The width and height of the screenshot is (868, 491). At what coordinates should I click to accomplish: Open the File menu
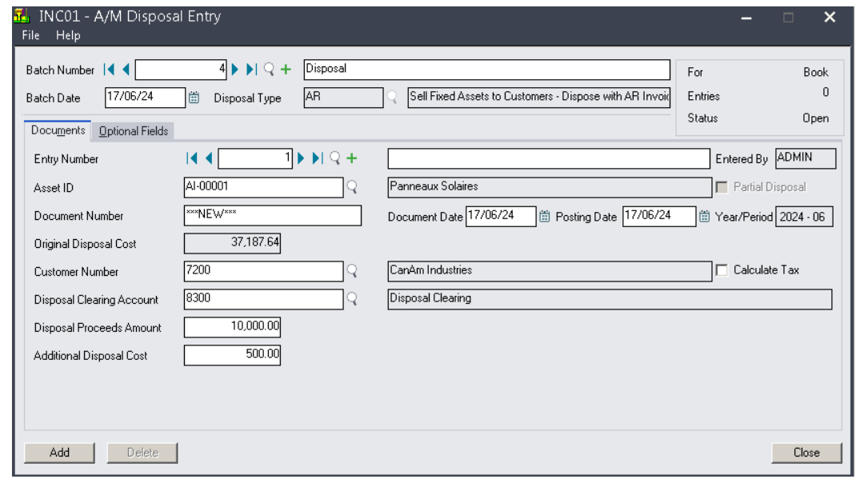(31, 35)
